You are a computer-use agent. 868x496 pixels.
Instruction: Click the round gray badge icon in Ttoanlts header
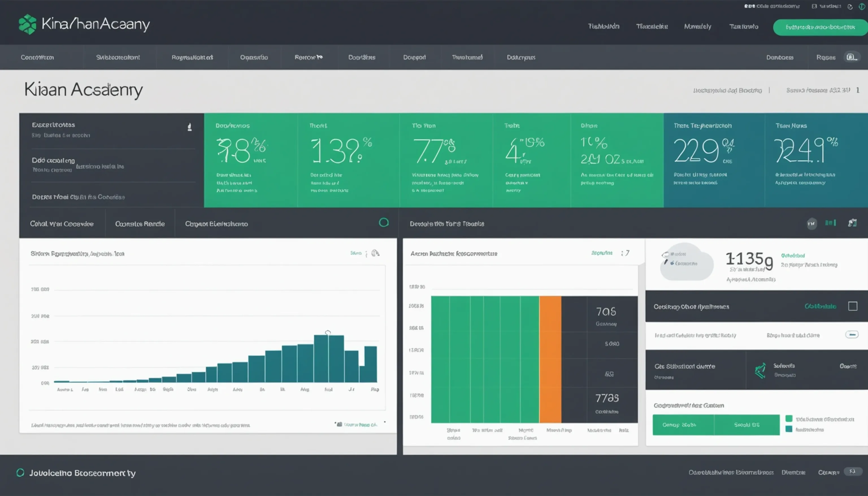click(x=811, y=224)
